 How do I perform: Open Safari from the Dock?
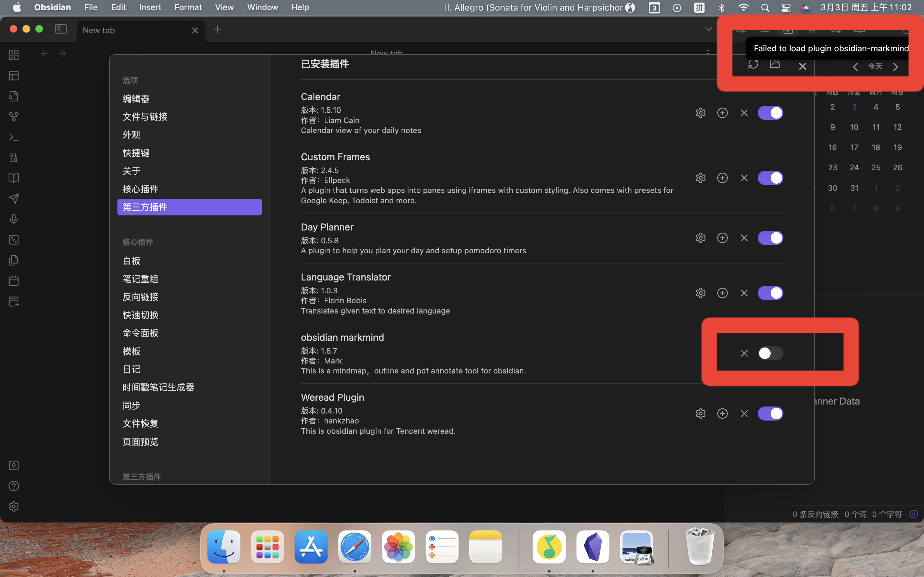click(354, 547)
